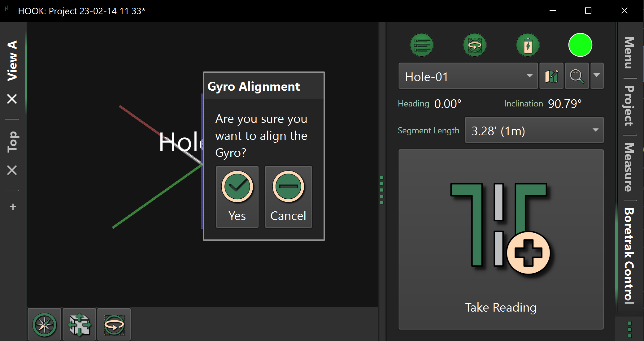This screenshot has height=341, width=644.
Task: Click the cube pan arrows view icon
Action: click(x=79, y=325)
